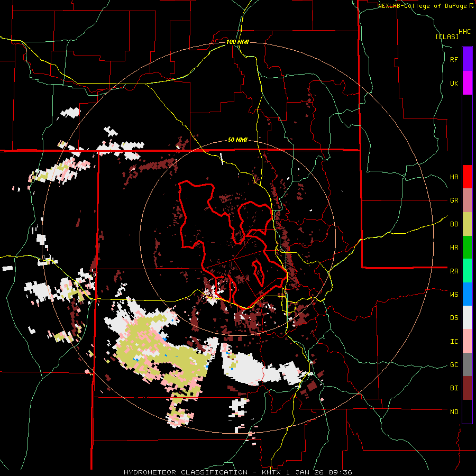Image resolution: width=476 pixels, height=476 pixels.
Task: Click the RA legend label
Action: pyautogui.click(x=454, y=271)
